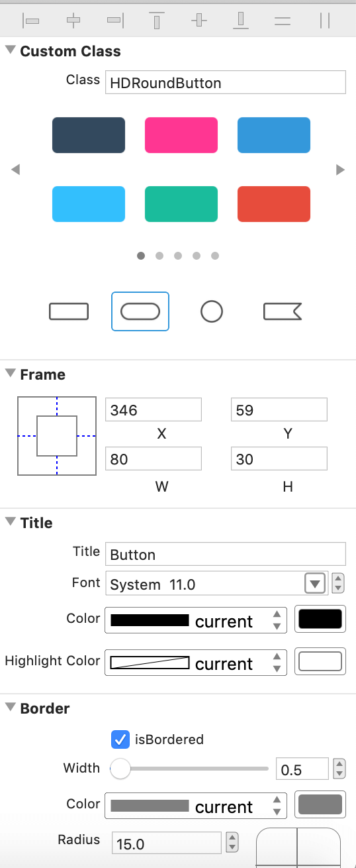Show next color palette page arrow

[341, 170]
